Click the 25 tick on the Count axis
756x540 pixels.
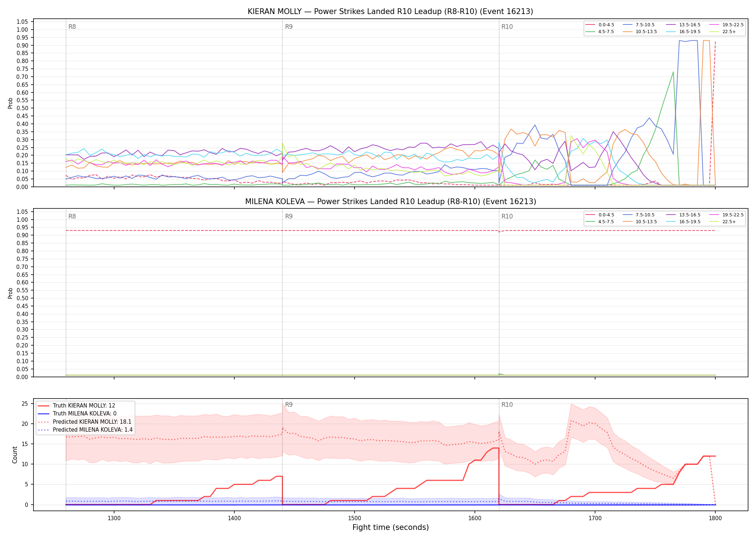click(25, 404)
